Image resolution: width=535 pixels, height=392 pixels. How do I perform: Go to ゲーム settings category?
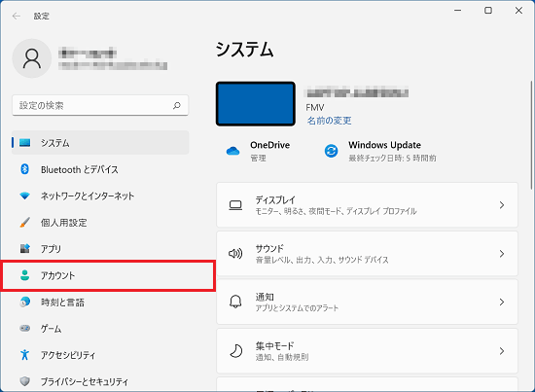tap(100, 328)
